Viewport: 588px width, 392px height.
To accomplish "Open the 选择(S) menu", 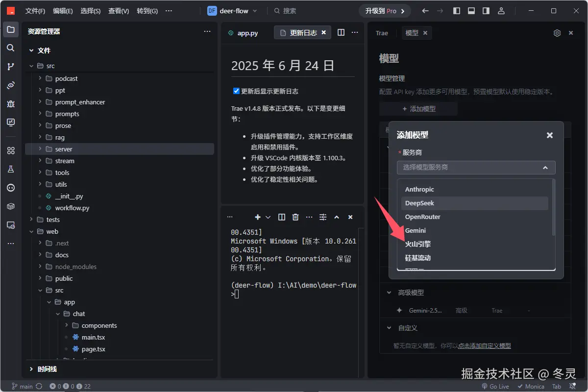I will pos(91,11).
